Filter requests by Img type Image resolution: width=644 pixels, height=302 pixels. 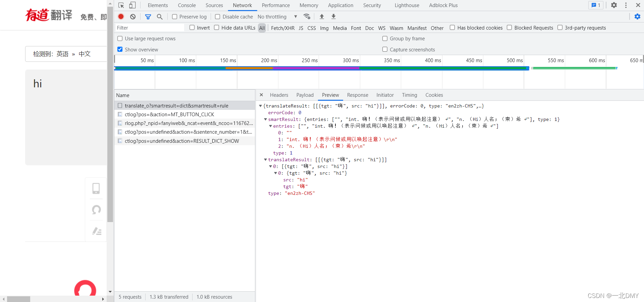tap(324, 28)
